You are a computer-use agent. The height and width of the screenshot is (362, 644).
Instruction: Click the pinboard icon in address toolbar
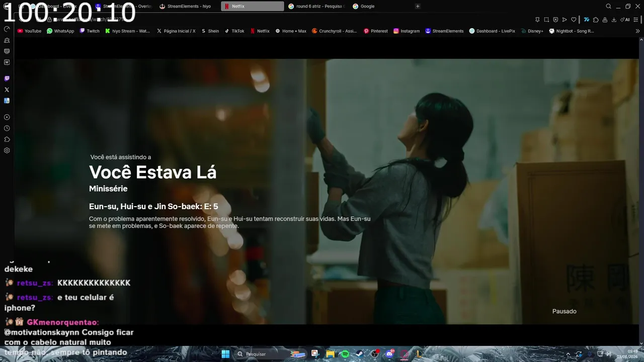click(537, 20)
